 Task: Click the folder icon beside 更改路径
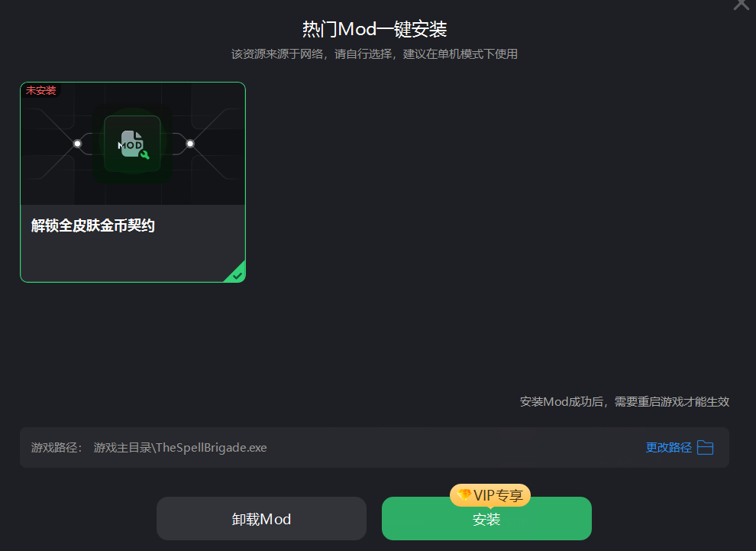[705, 447]
